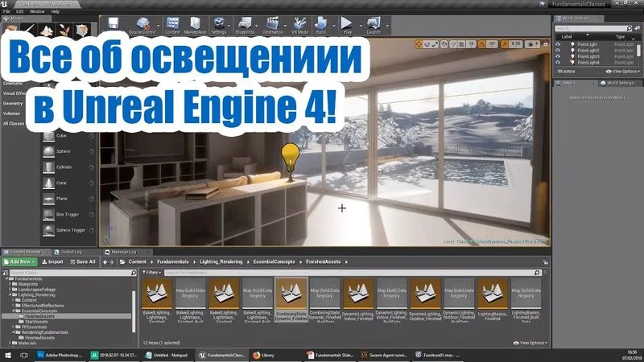Open Cinematics toolbar icon
644x362 pixels.
[x=273, y=24]
